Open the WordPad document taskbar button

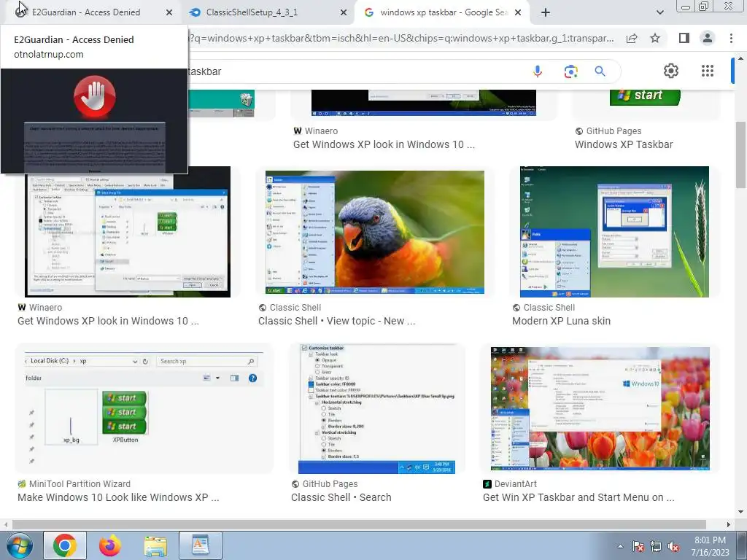pyautogui.click(x=201, y=545)
